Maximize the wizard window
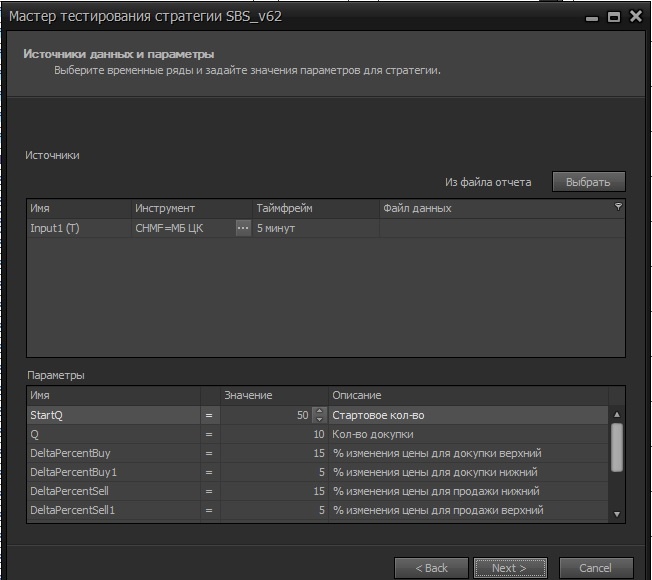 [614, 17]
